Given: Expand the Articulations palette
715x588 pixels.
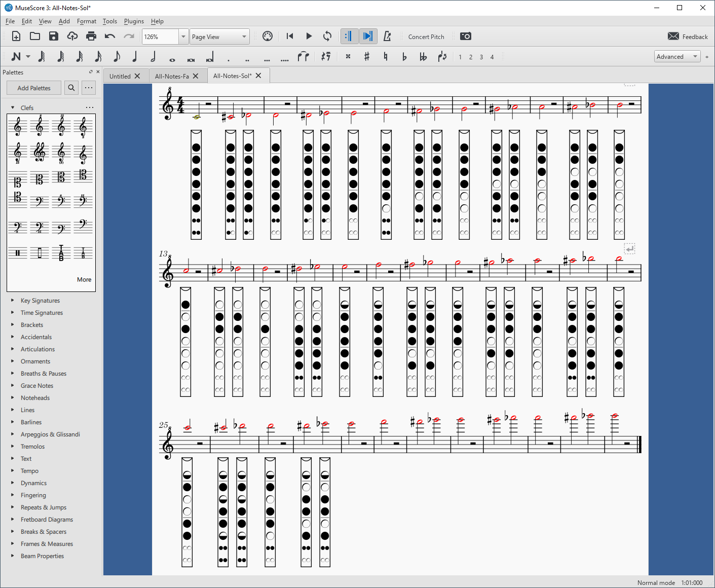Looking at the screenshot, I should (13, 349).
